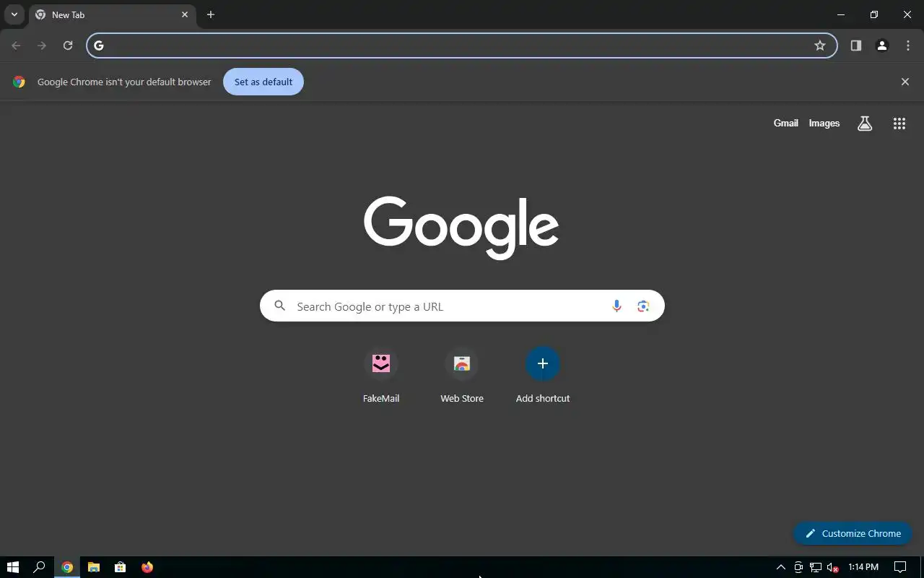Go forward to next page
The width and height of the screenshot is (924, 578).
point(42,46)
